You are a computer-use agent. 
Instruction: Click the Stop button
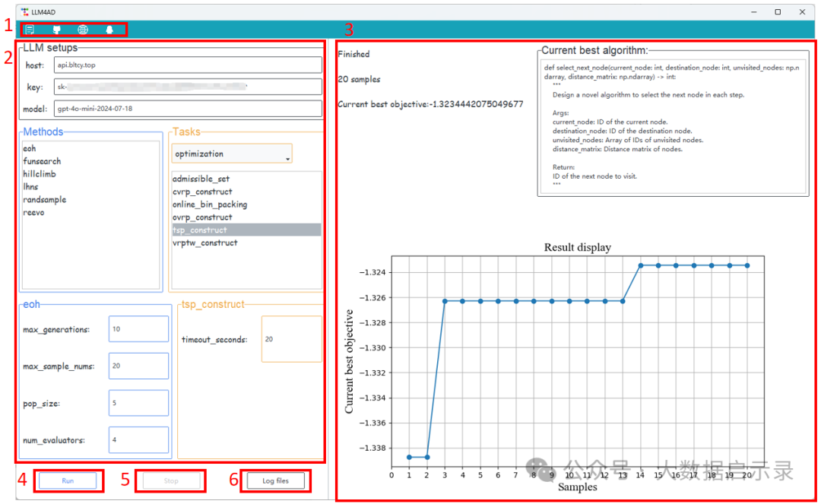click(171, 480)
